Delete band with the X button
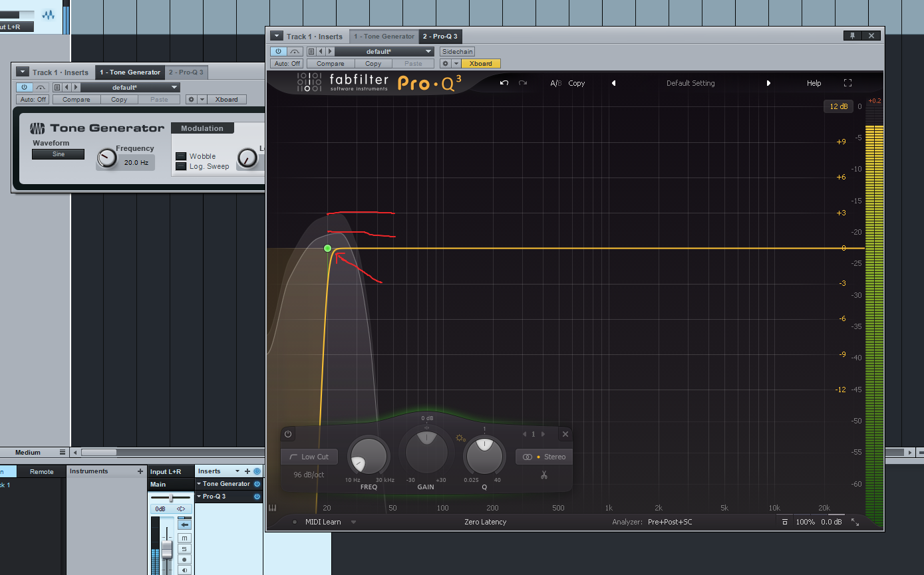 click(x=565, y=434)
